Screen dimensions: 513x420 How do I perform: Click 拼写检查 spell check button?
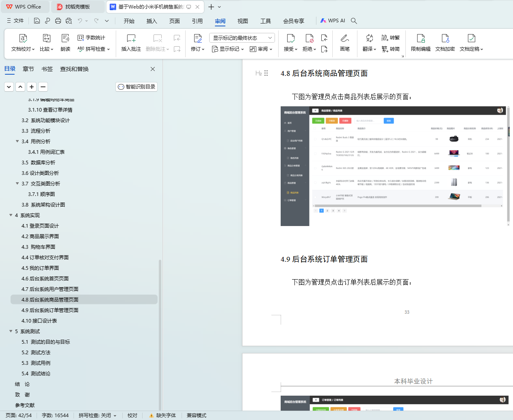coord(93,49)
